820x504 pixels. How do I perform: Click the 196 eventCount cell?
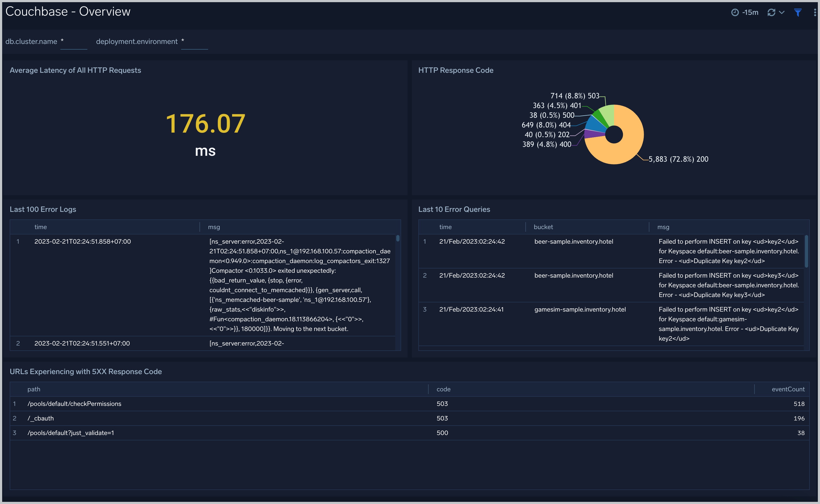click(x=799, y=418)
